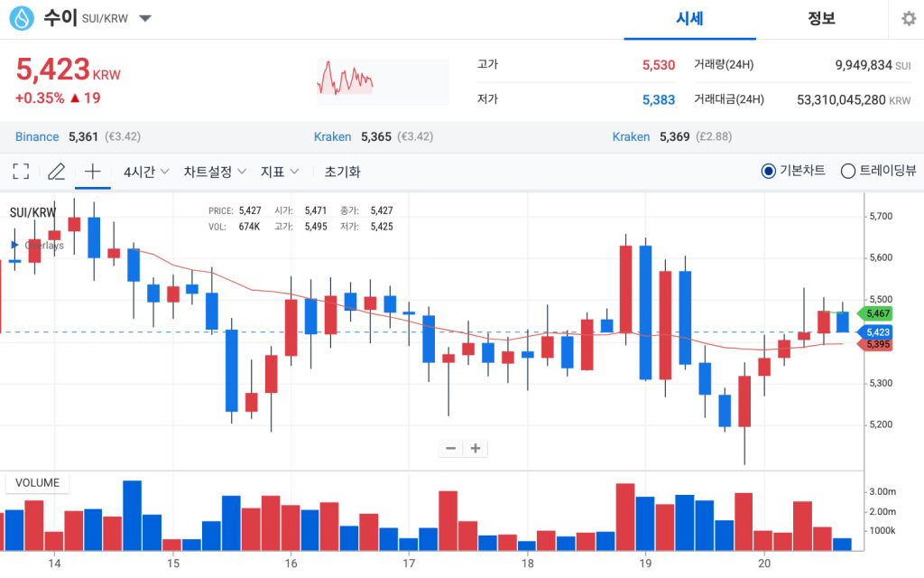This screenshot has height=578, width=924.
Task: Select the pencil drawing tool
Action: [57, 172]
